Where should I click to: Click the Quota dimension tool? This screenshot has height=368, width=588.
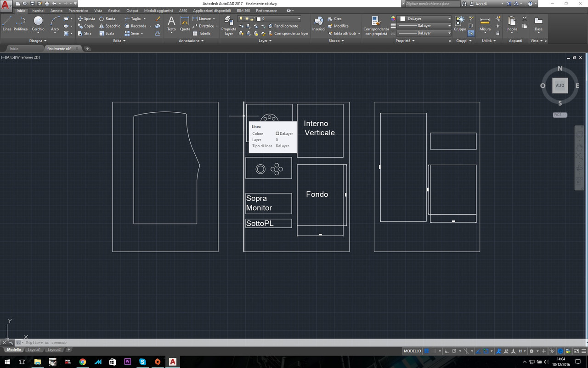(185, 24)
